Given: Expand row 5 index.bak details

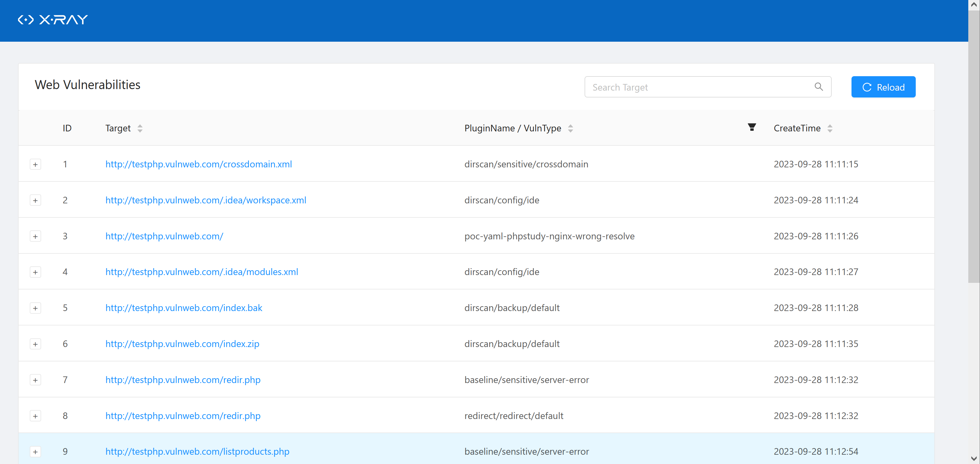Looking at the screenshot, I should coord(35,308).
